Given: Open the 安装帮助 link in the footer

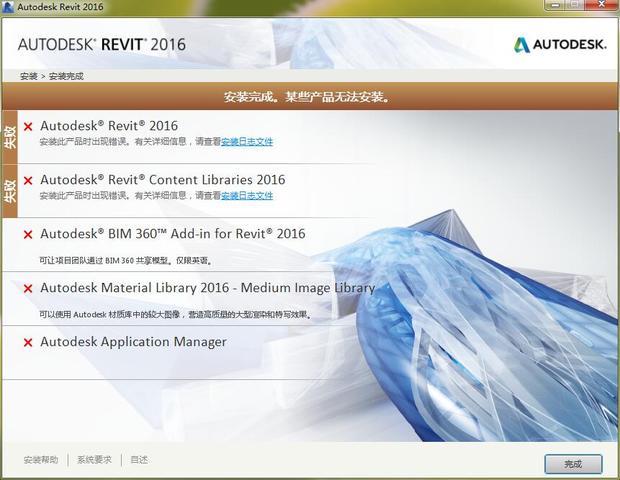Looking at the screenshot, I should [41, 460].
